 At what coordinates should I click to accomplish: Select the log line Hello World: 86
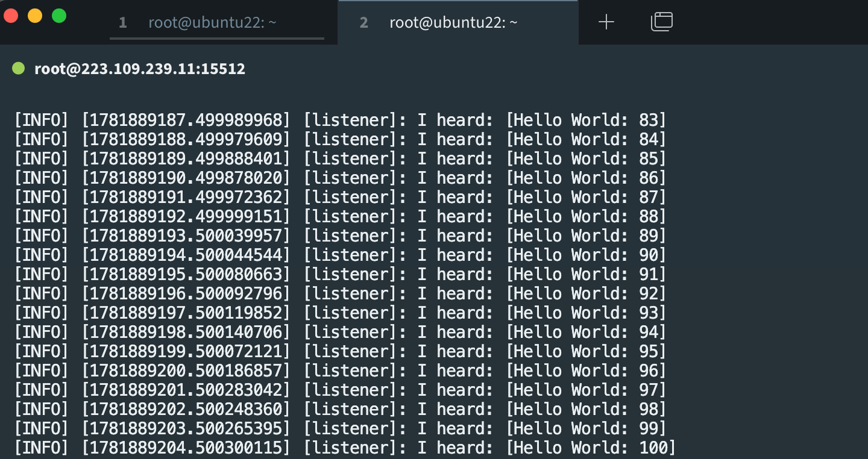click(x=340, y=178)
